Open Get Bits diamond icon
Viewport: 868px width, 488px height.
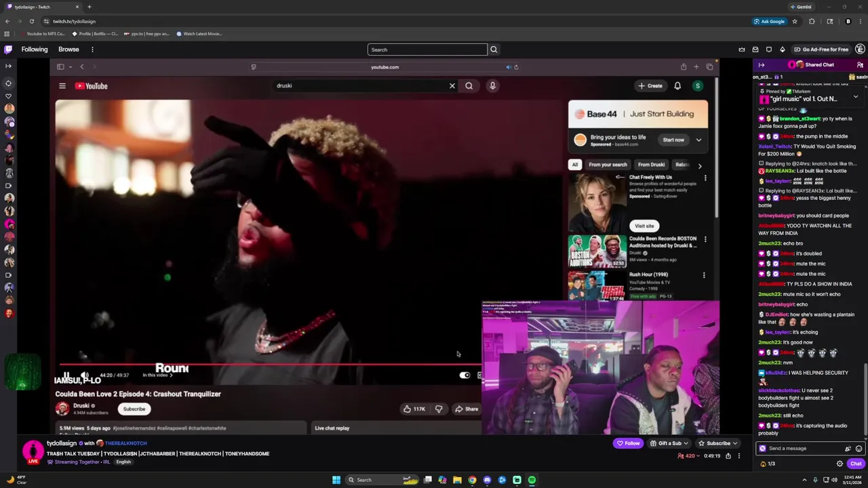(x=782, y=49)
